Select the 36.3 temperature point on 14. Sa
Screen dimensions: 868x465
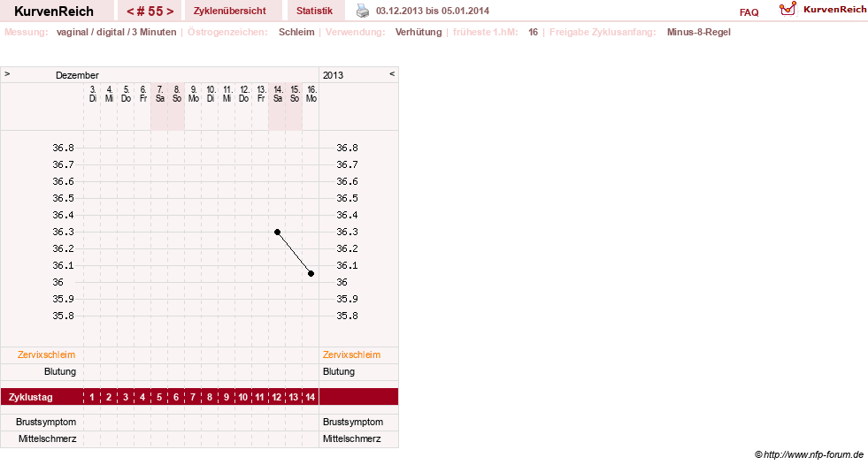[277, 232]
